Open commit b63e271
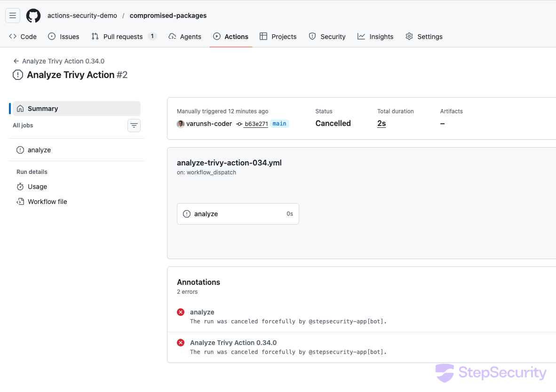Screen dimensions: 556x392 (256, 124)
